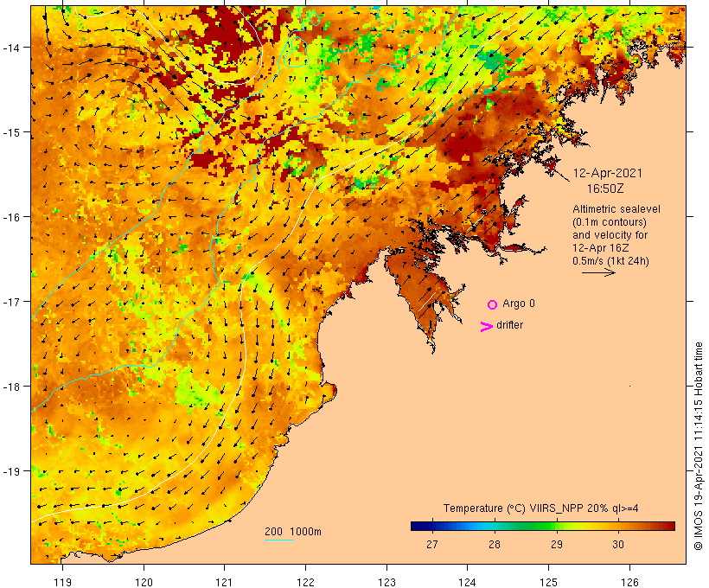Screen dimensions: 709x588
Task: Click the longitude axis label 124
Action: point(467,582)
